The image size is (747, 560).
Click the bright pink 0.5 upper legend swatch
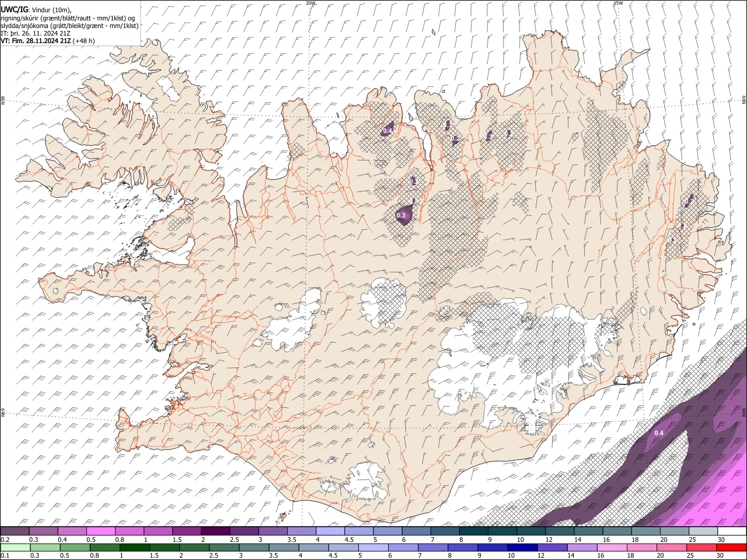100,531
